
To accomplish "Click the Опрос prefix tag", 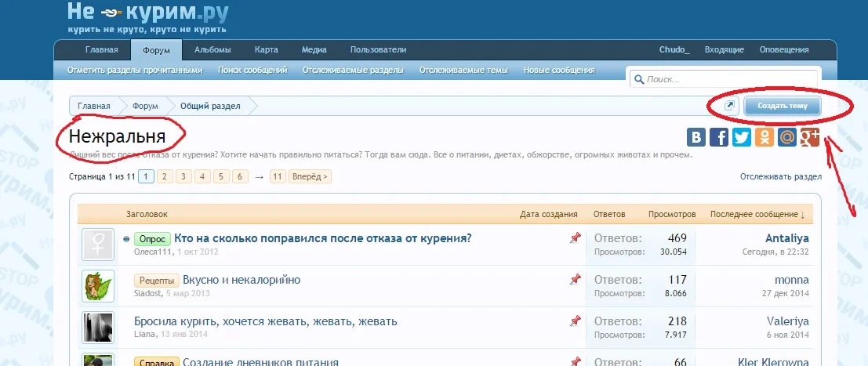I will click(x=152, y=239).
